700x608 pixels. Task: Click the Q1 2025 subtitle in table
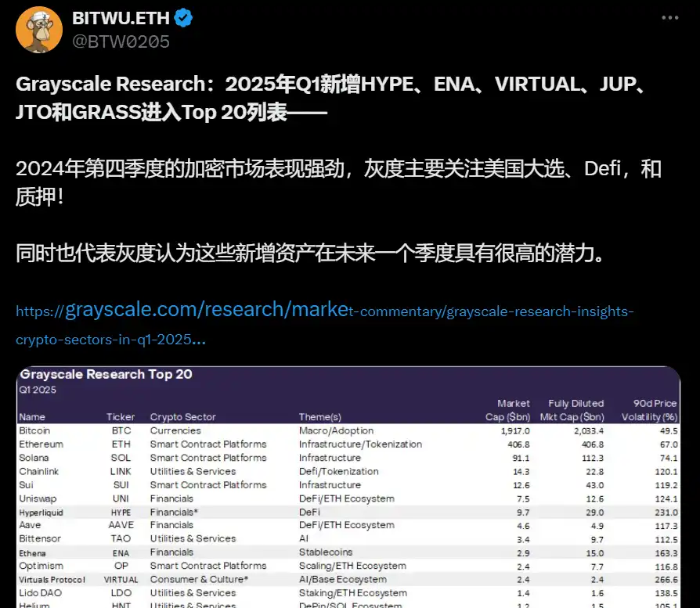[38, 389]
